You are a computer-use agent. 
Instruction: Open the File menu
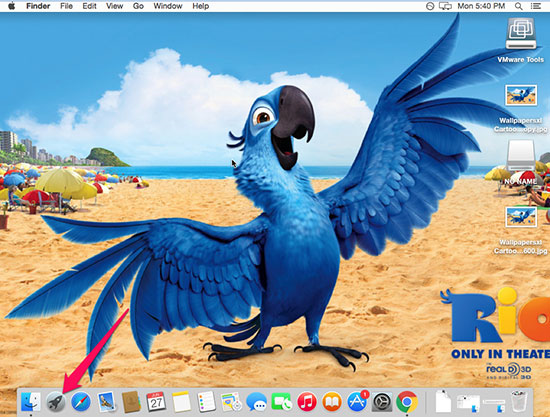click(x=66, y=6)
